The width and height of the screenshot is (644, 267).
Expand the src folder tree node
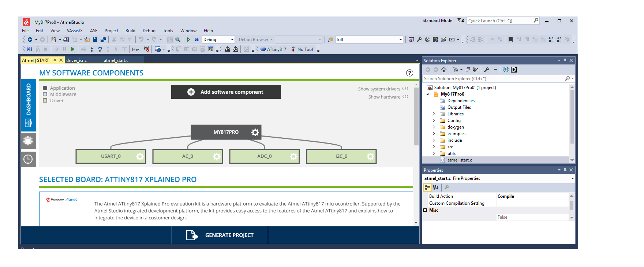[x=434, y=147]
